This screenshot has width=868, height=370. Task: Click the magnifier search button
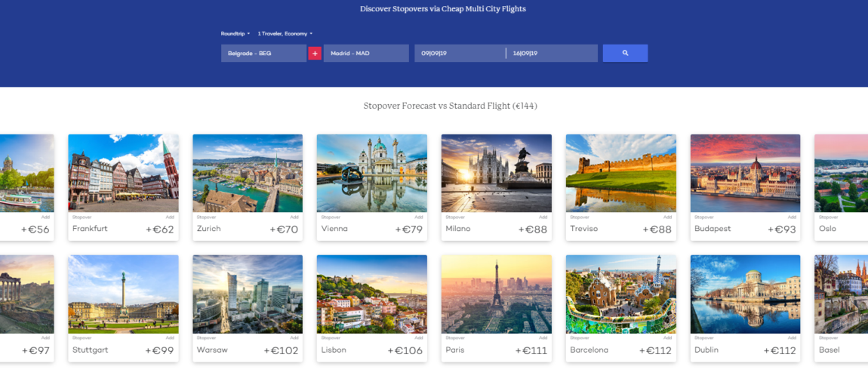point(625,53)
